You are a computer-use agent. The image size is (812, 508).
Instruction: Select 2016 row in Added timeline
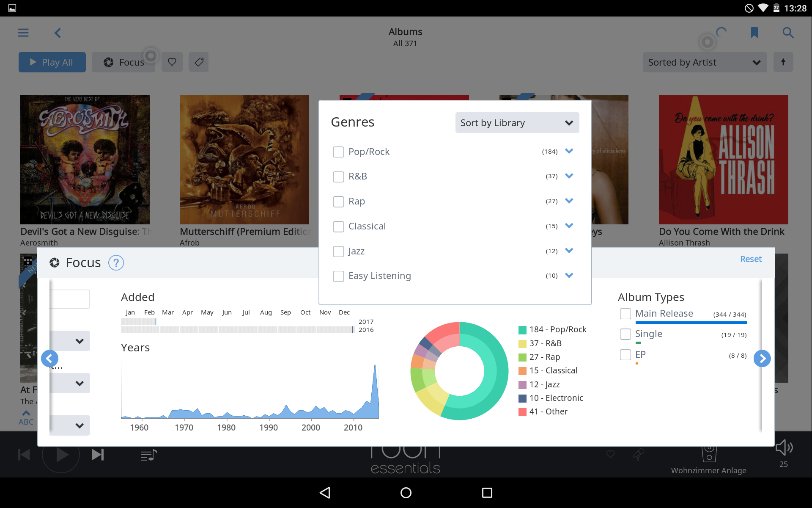[x=247, y=330]
